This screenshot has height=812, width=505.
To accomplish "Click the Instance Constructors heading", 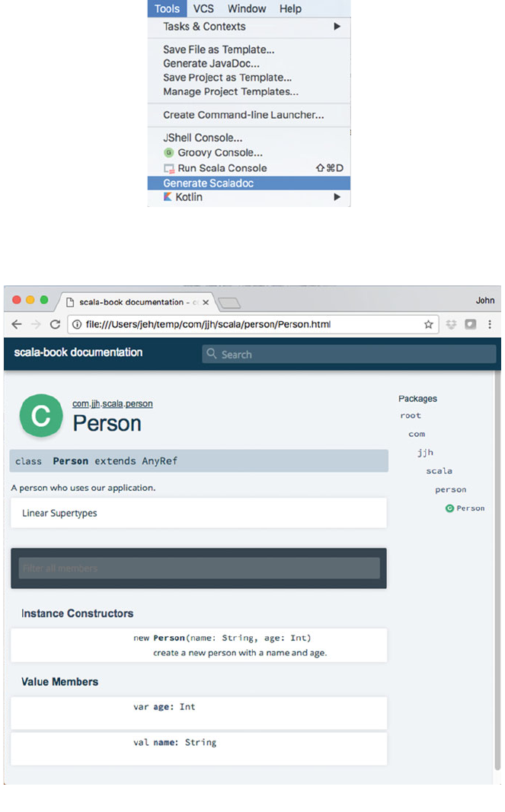I will point(77,613).
